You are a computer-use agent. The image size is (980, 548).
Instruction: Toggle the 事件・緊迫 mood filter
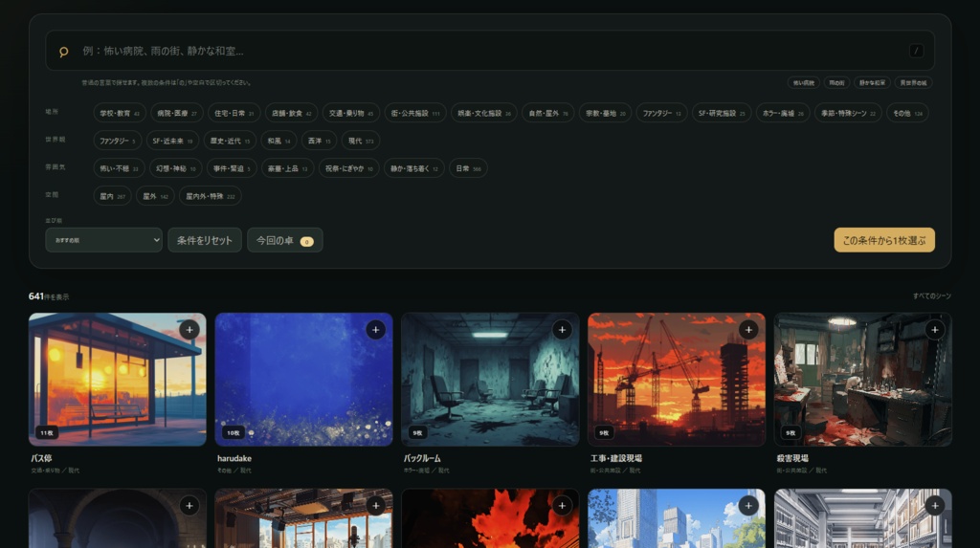tap(232, 168)
